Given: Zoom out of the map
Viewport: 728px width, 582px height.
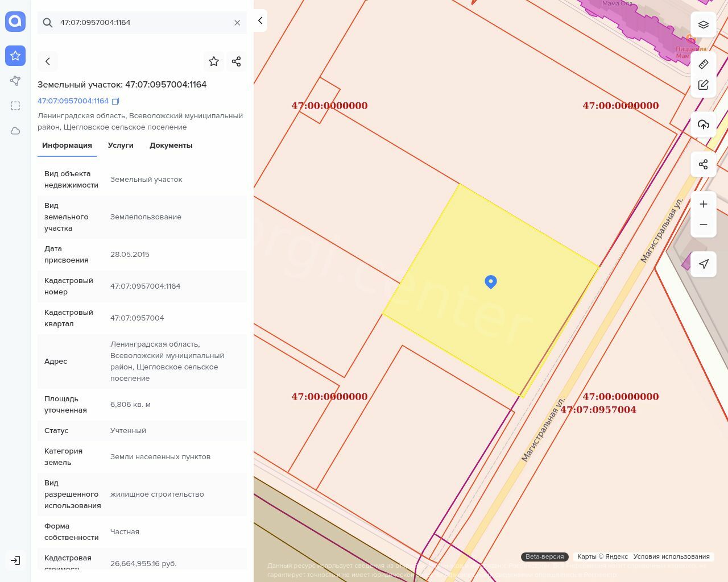Looking at the screenshot, I should click(704, 225).
